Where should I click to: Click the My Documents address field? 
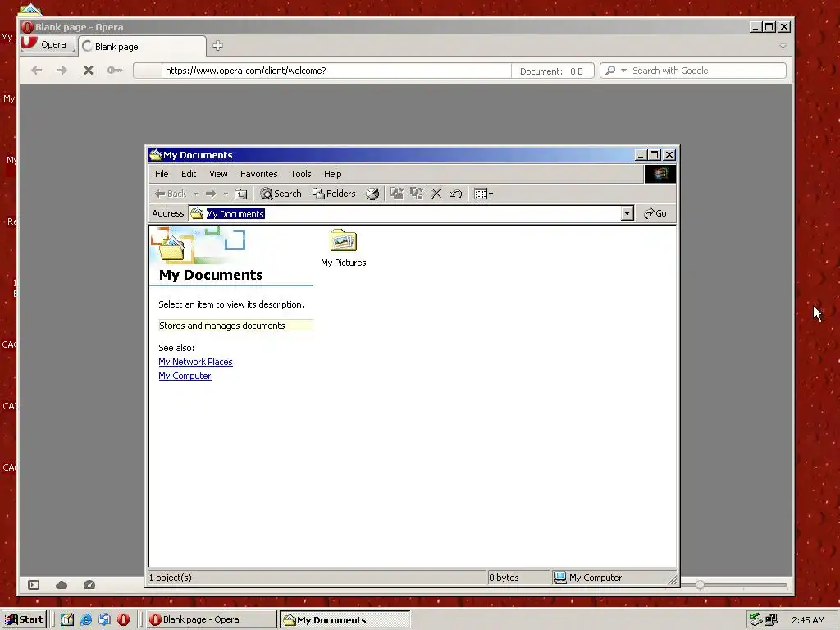tap(412, 214)
